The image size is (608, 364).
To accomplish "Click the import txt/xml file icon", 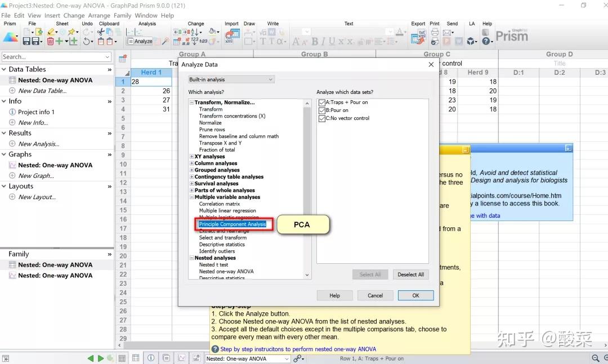I will click(x=232, y=35).
